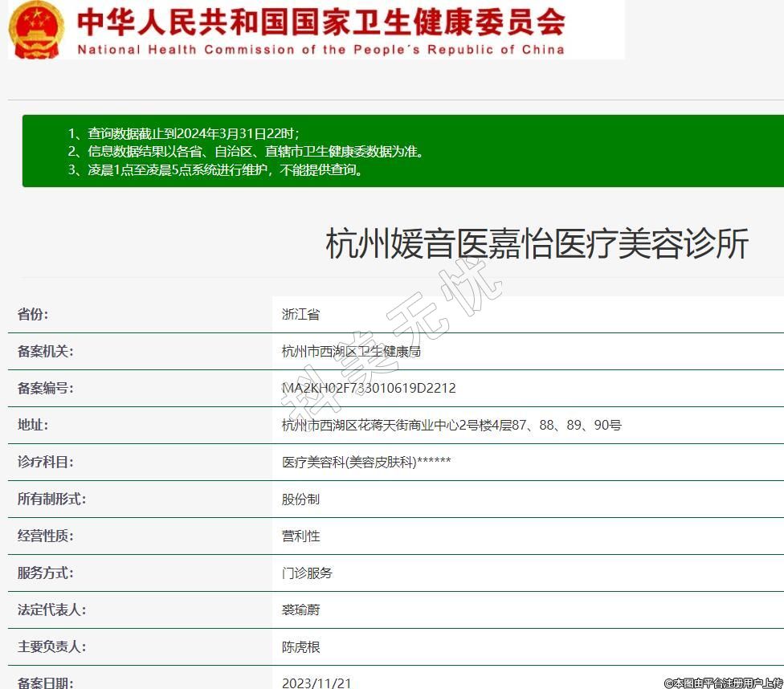This screenshot has width=784, height=689.
Task: Click the clinic address value
Action: click(451, 425)
